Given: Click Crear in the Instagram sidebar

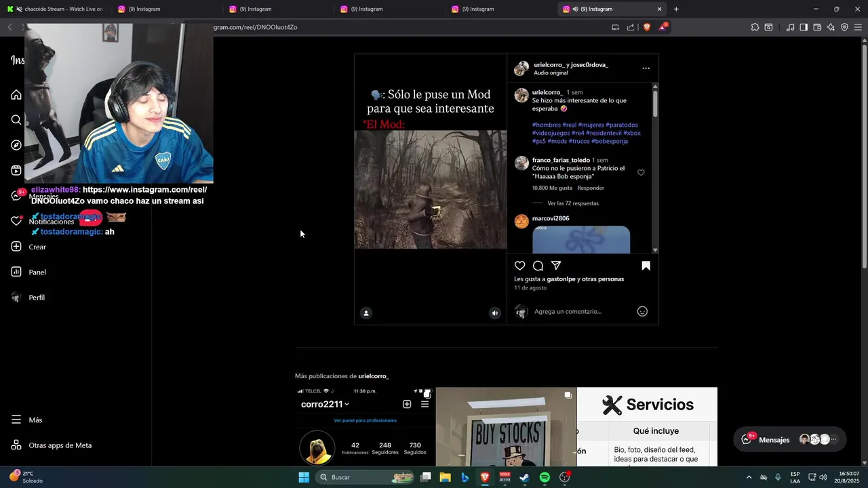Looking at the screenshot, I should click(28, 247).
